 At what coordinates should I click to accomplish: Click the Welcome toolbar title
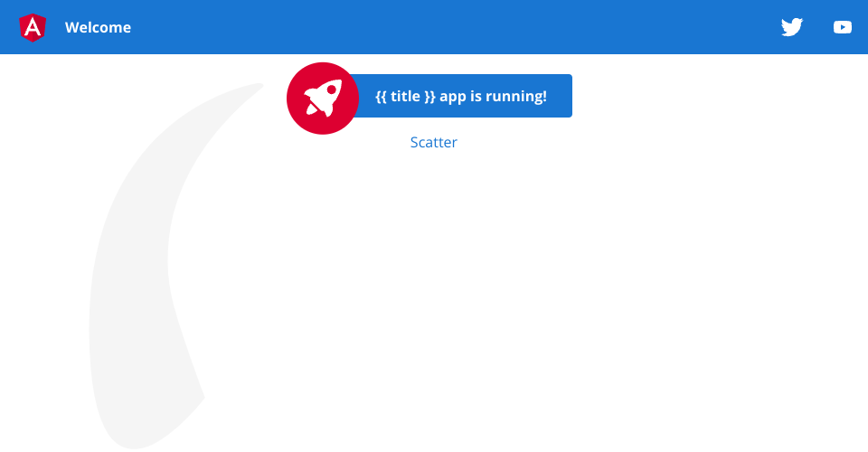(98, 27)
